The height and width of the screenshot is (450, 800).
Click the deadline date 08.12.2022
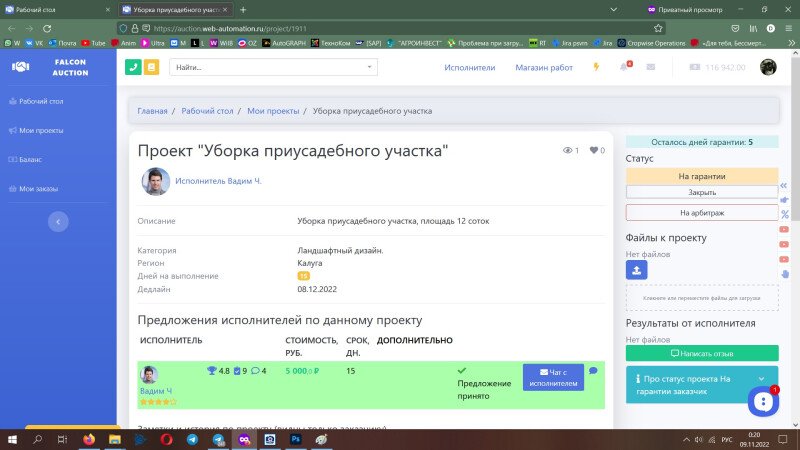pos(317,289)
